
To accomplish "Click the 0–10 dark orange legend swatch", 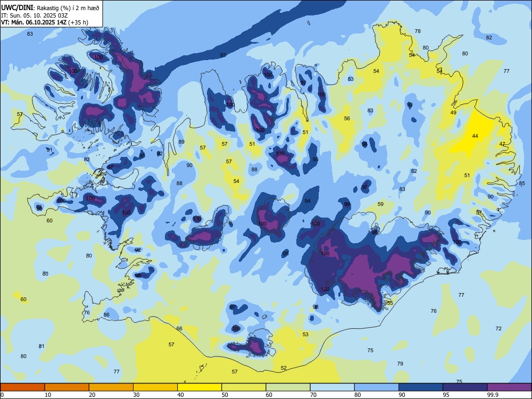I will click(x=22, y=387).
